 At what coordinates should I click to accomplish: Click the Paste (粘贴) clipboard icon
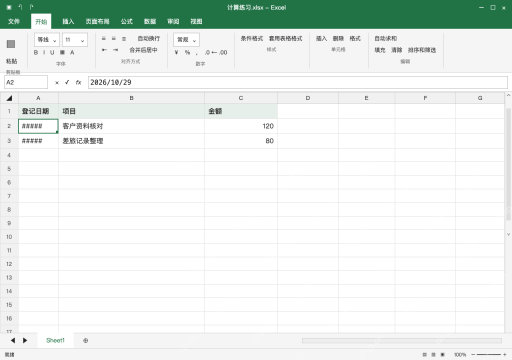(11, 44)
